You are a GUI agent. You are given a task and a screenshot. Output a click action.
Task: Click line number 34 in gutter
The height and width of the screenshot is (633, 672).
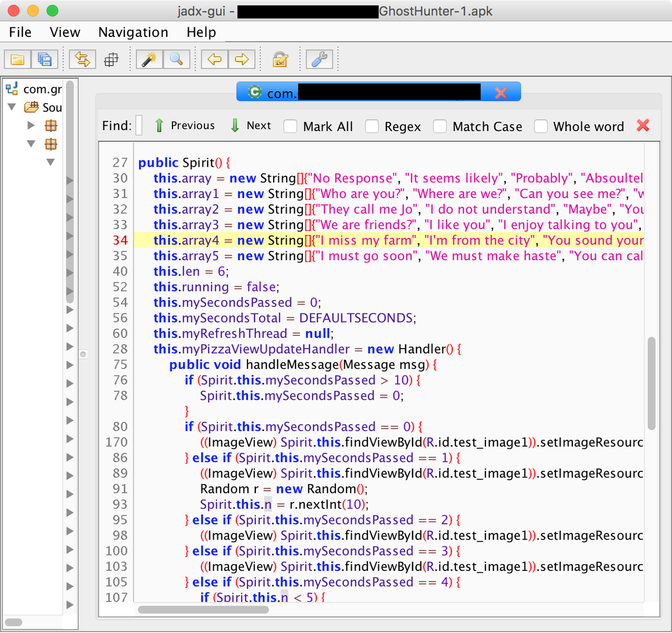[x=120, y=240]
